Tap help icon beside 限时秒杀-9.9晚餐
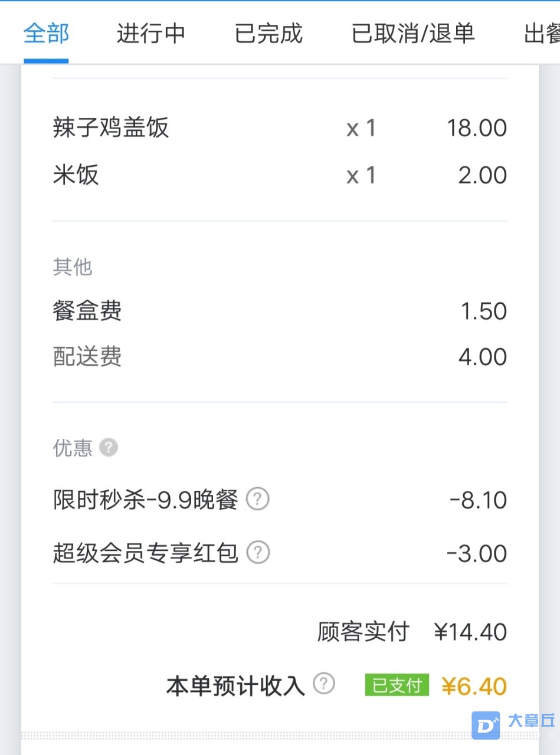This screenshot has height=755, width=560. [257, 500]
